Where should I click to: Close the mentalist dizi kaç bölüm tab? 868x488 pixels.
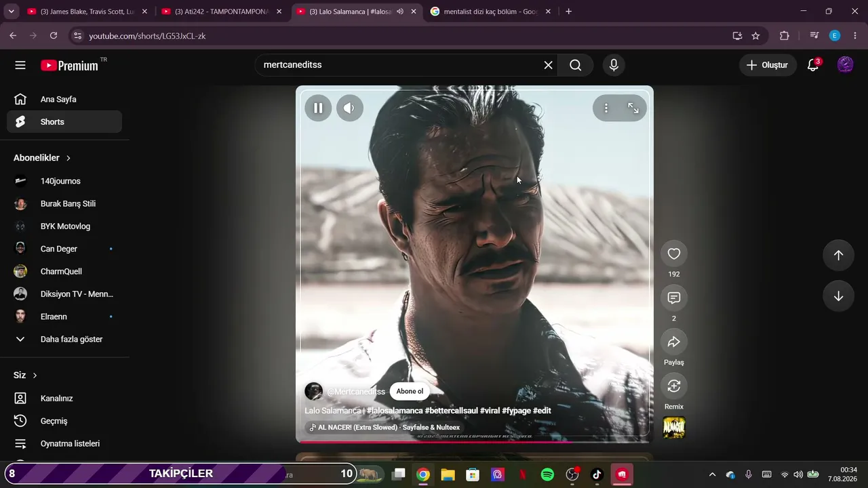[548, 12]
